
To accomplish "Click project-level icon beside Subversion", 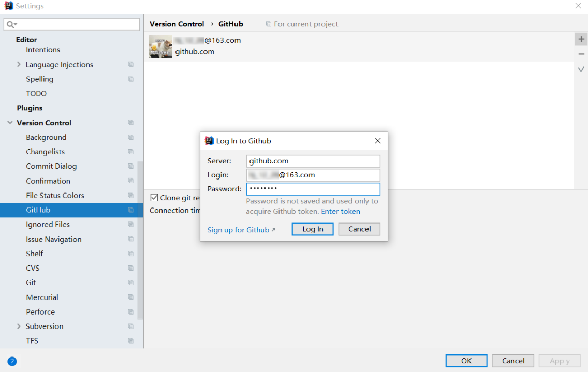I will [130, 326].
